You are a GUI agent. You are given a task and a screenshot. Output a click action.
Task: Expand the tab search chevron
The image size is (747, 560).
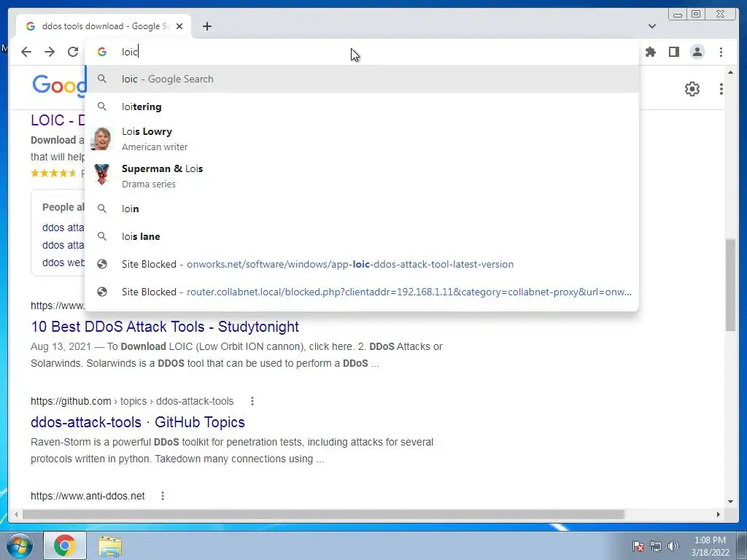(x=651, y=26)
